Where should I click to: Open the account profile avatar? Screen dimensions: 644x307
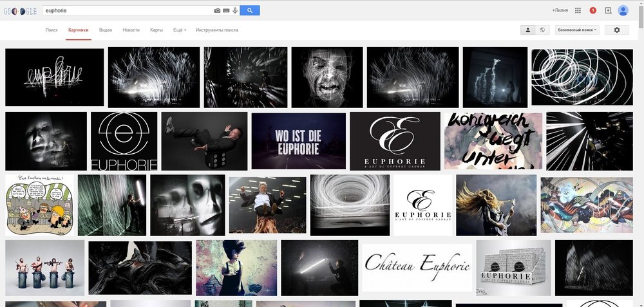coord(623,10)
